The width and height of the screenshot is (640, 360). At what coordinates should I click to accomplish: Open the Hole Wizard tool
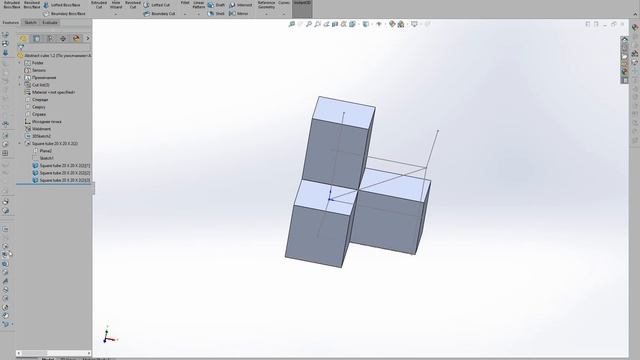[116, 4]
